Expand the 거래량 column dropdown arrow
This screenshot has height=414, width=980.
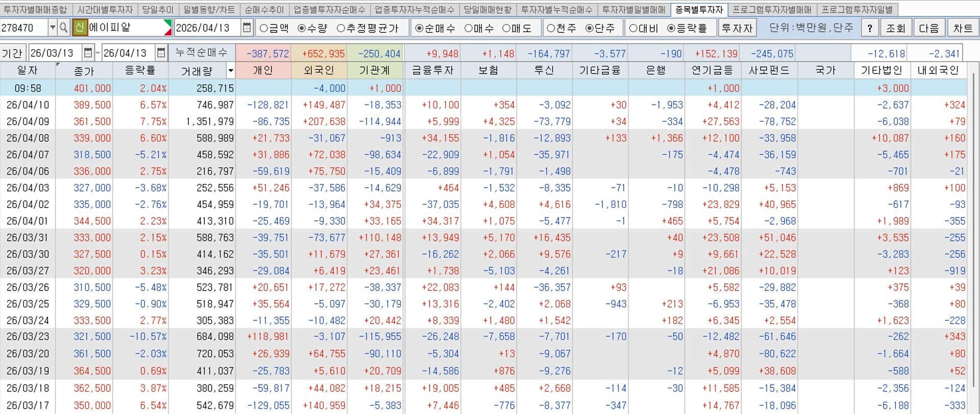(x=231, y=70)
